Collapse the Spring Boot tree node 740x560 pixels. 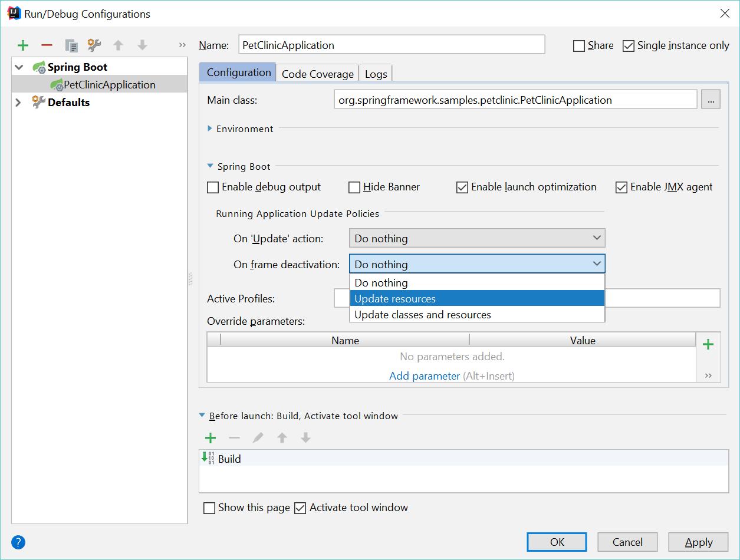click(x=19, y=67)
